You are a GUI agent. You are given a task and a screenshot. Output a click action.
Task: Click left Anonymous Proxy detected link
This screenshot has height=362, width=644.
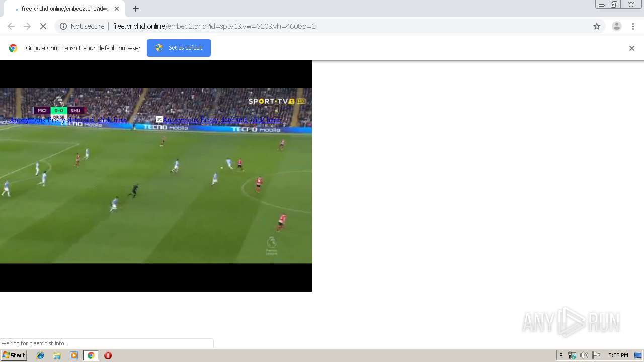pyautogui.click(x=68, y=120)
